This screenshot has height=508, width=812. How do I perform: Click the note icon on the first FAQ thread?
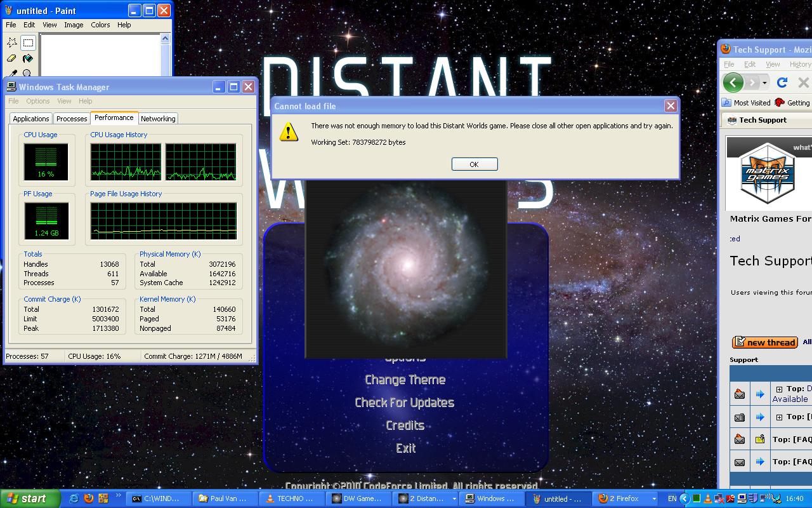pyautogui.click(x=760, y=439)
